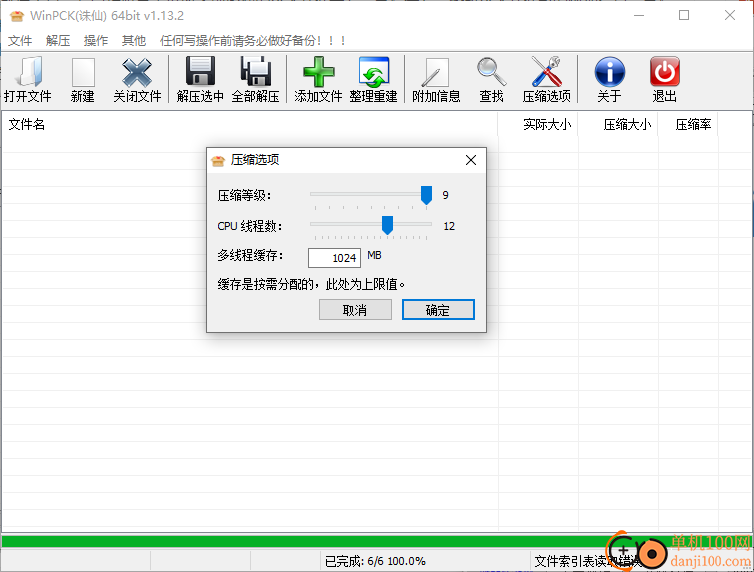This screenshot has width=754, height=572.
Task: Open the 文件 menu
Action: (20, 40)
